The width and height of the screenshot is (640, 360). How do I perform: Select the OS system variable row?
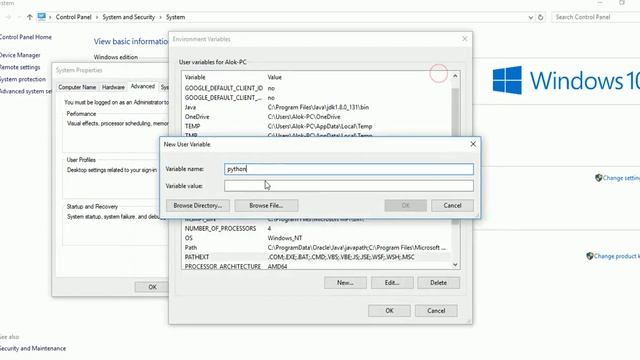click(x=316, y=238)
